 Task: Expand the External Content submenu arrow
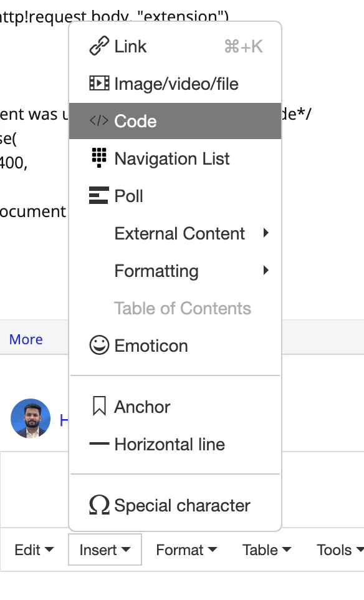click(266, 233)
